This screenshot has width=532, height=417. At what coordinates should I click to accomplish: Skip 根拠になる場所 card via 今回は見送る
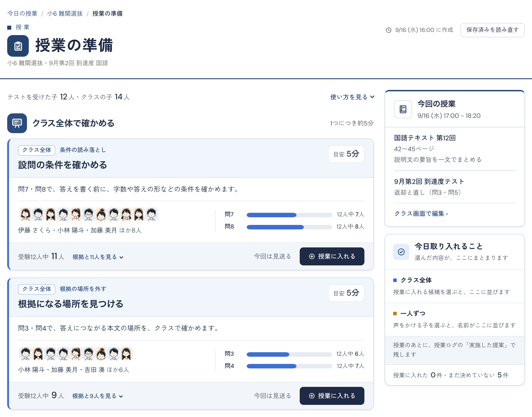point(272,395)
